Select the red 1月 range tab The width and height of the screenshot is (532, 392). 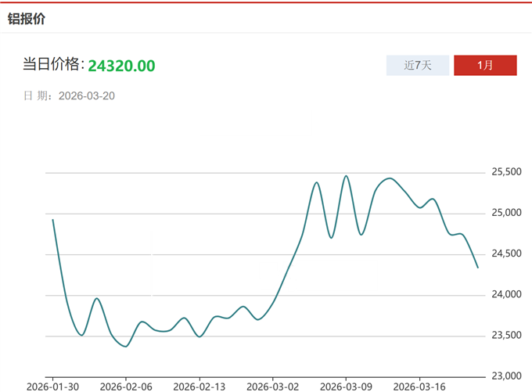point(485,65)
